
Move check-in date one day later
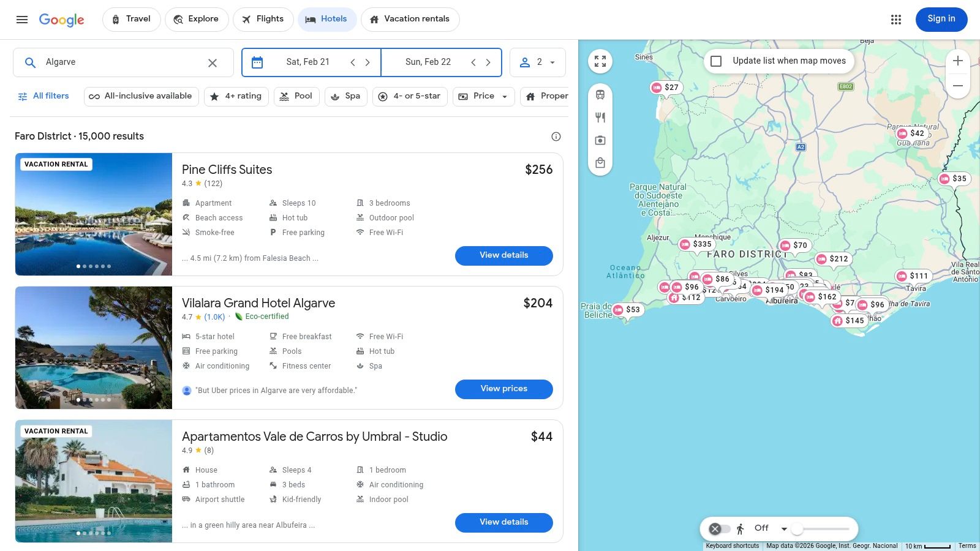click(367, 62)
